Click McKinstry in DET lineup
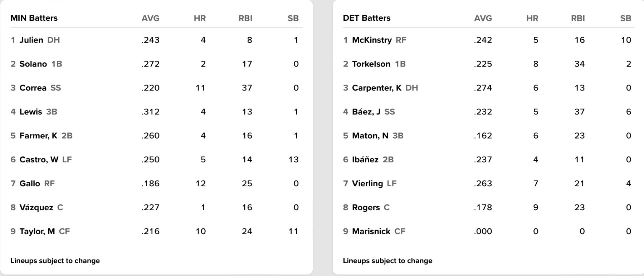 372,40
